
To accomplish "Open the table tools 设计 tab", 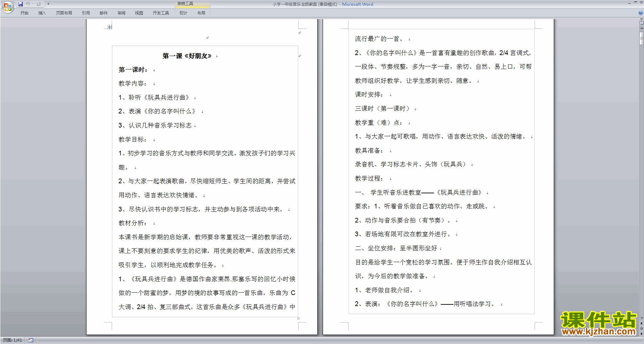I will (x=183, y=13).
